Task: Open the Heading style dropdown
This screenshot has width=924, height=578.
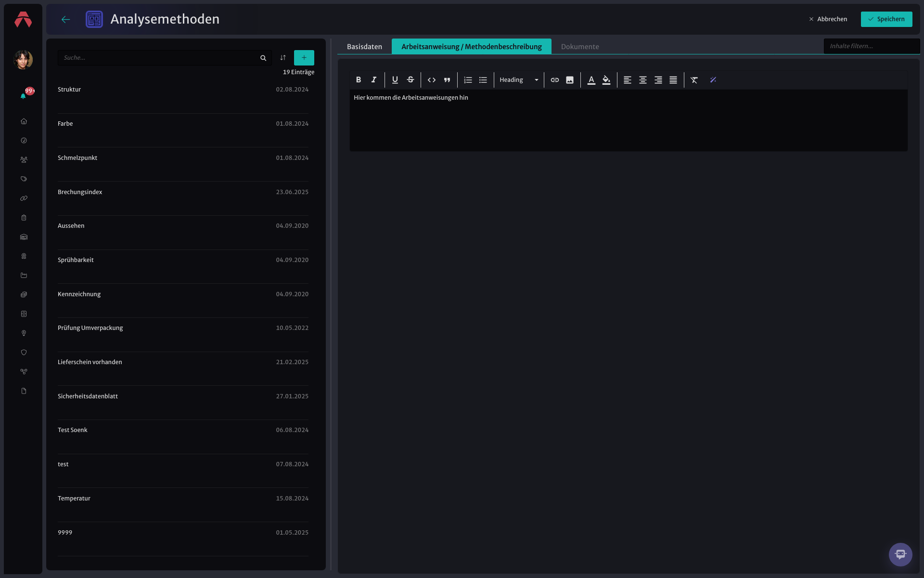Action: (x=519, y=80)
